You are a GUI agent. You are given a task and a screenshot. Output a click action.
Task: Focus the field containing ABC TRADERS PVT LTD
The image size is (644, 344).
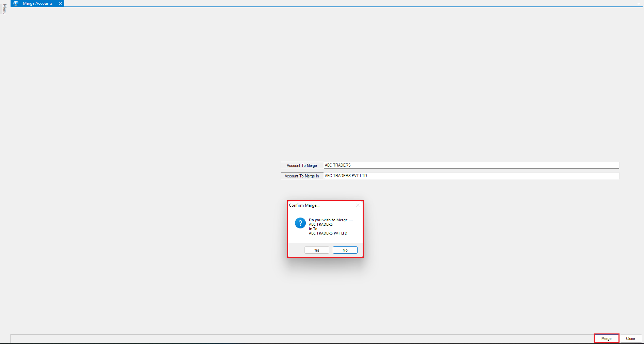point(471,176)
